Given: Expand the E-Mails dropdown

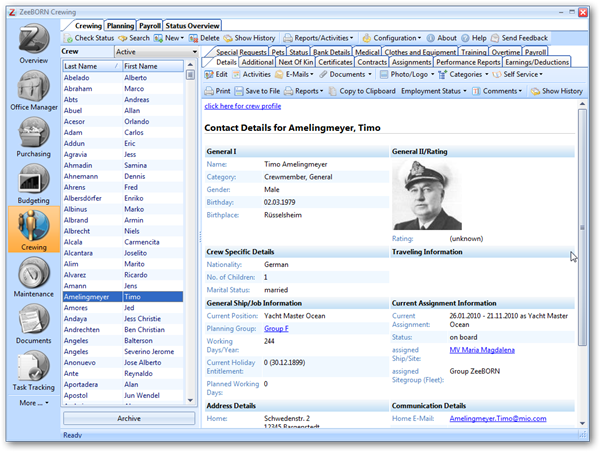Looking at the screenshot, I should pyautogui.click(x=294, y=74).
